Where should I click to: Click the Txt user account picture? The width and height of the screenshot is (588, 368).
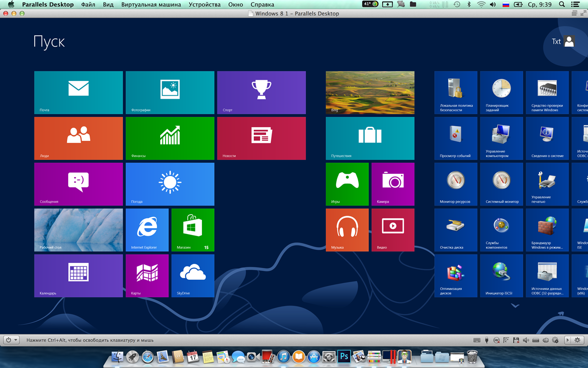click(569, 41)
